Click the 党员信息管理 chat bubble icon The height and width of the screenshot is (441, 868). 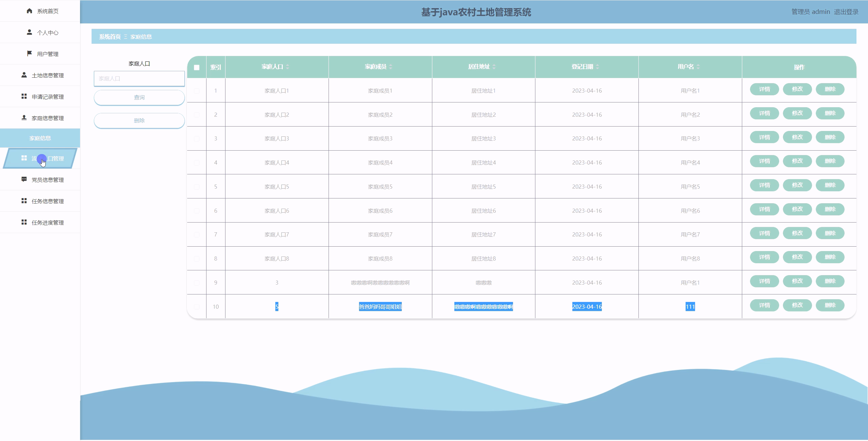coord(24,179)
